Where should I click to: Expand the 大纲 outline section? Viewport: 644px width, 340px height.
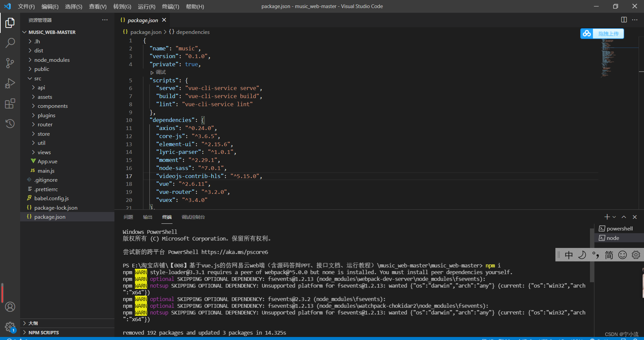tap(67, 323)
